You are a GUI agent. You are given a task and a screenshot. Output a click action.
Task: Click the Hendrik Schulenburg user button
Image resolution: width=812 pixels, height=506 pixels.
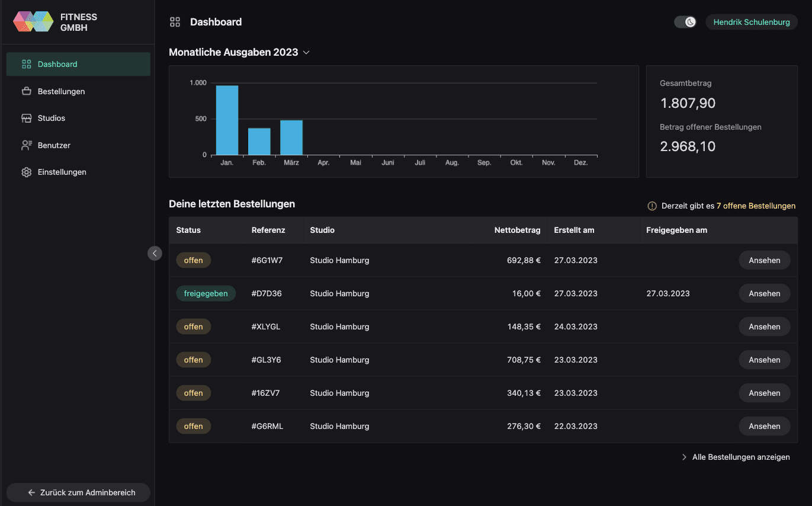tap(752, 22)
